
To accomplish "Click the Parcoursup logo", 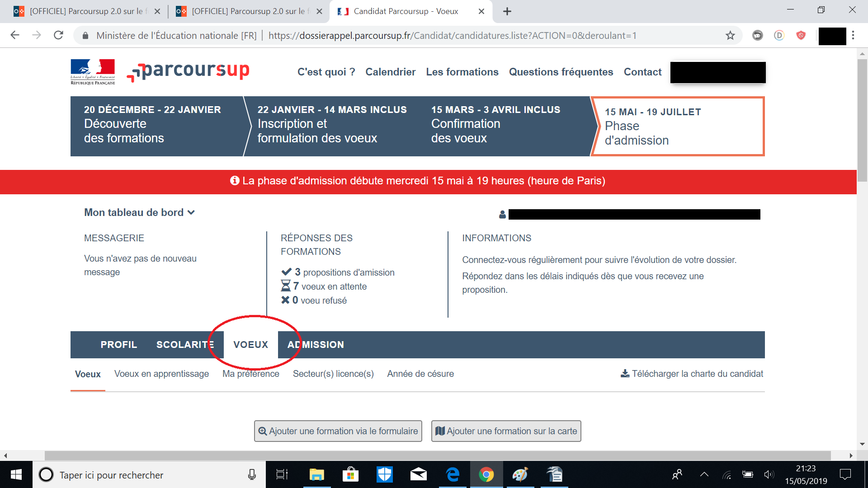I will coord(188,71).
